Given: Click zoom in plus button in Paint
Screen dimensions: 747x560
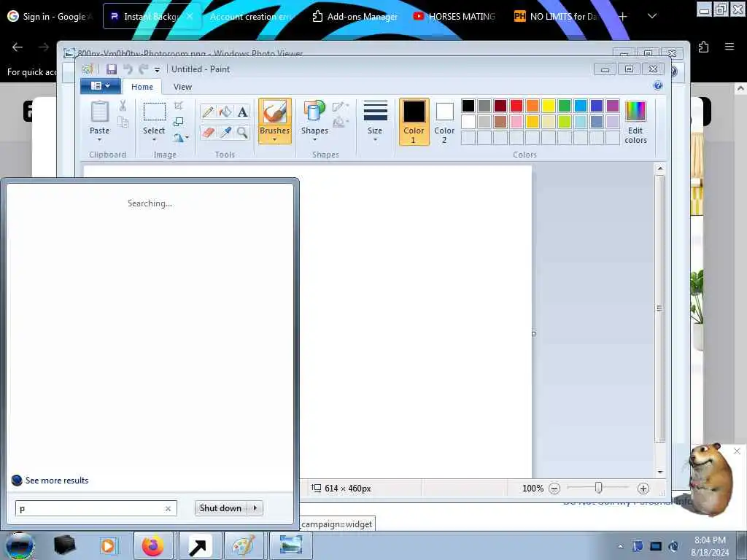Looking at the screenshot, I should 643,488.
